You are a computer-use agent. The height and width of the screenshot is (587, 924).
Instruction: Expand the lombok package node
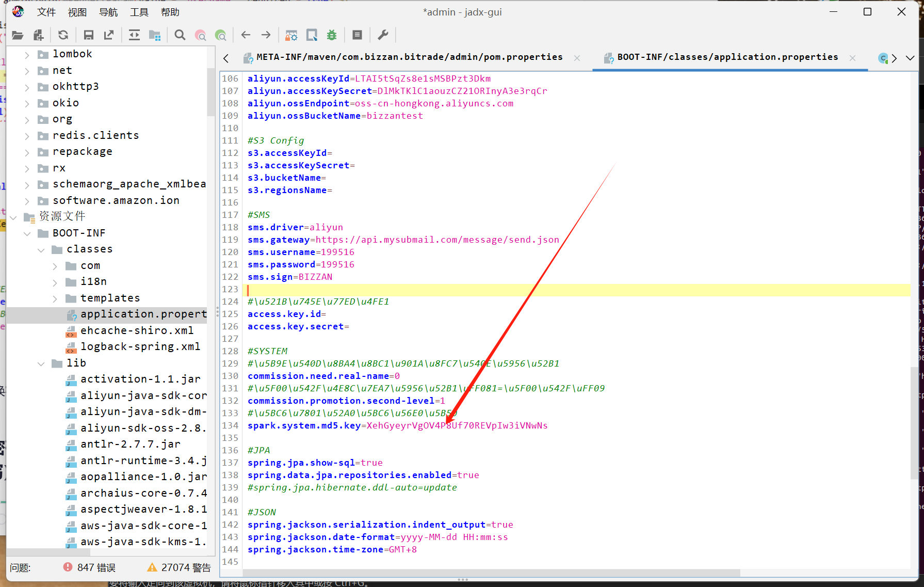[27, 54]
